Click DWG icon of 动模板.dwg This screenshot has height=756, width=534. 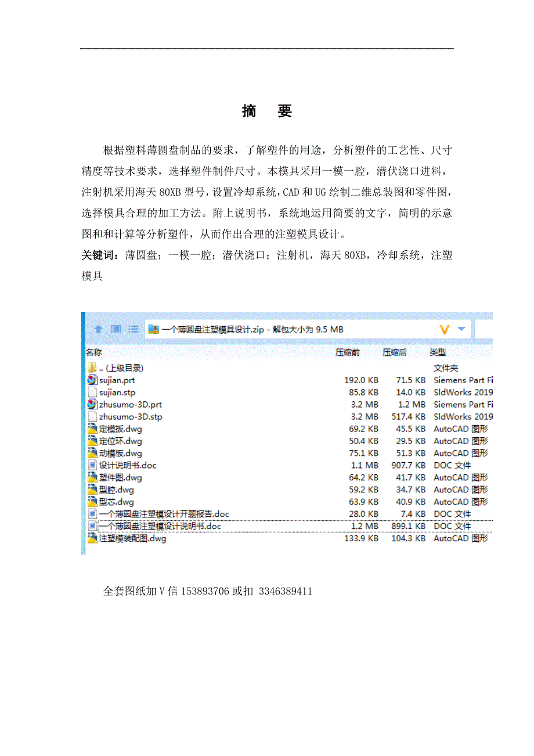(x=92, y=453)
